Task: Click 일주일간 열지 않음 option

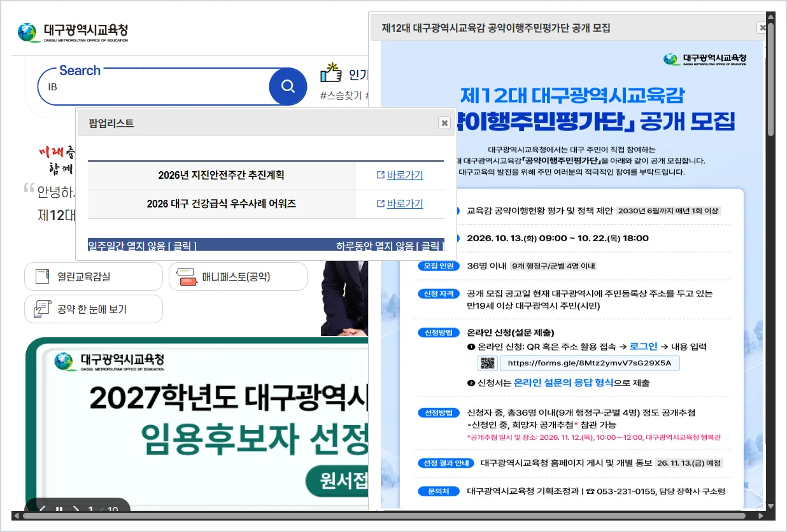Action: [142, 246]
